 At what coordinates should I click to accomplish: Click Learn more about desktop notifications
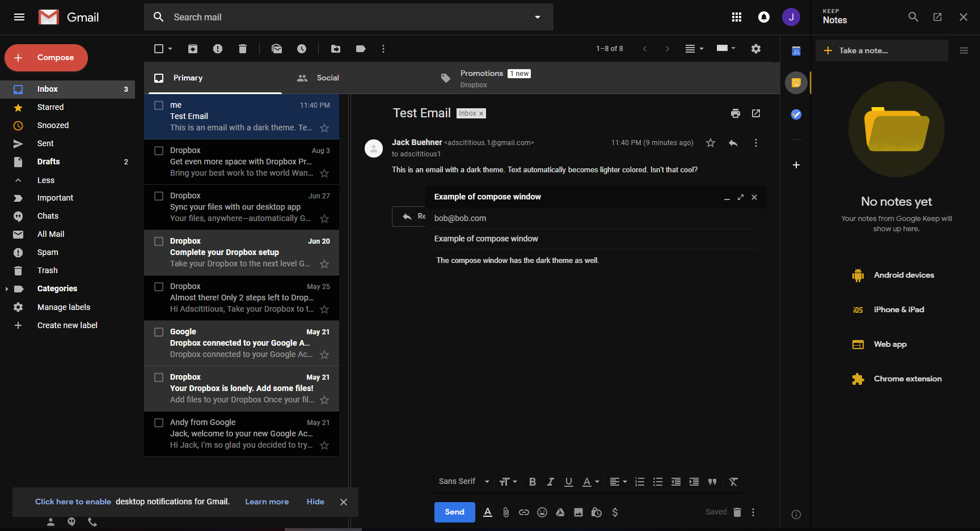[267, 502]
